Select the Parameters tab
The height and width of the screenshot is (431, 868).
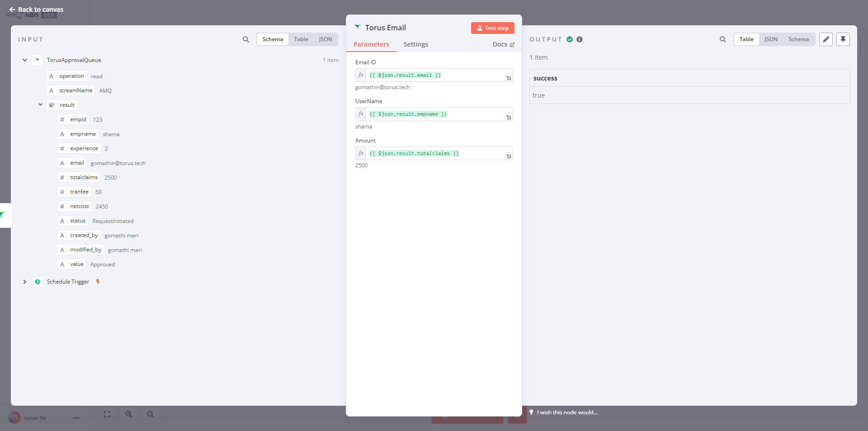(371, 44)
